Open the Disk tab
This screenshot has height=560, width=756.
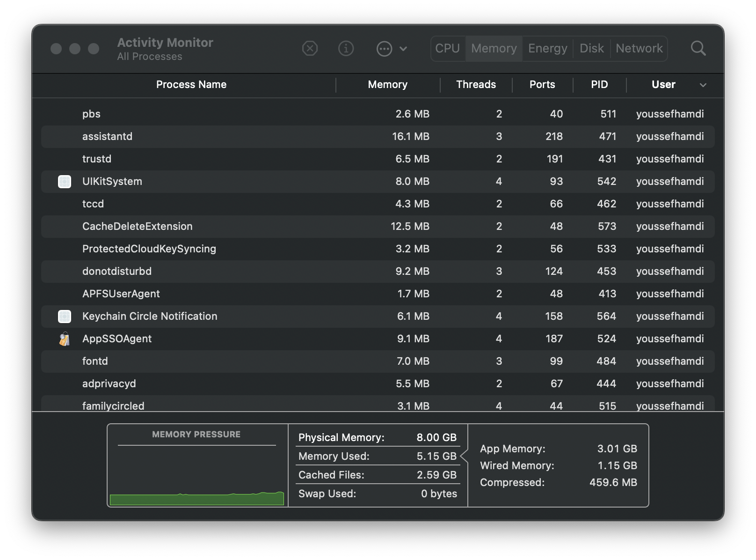[591, 49]
